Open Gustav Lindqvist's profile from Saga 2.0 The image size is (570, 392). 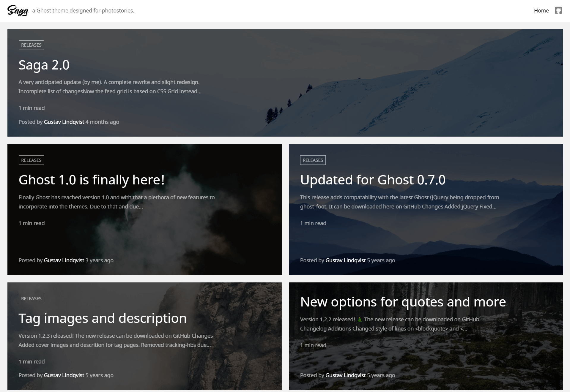[64, 122]
